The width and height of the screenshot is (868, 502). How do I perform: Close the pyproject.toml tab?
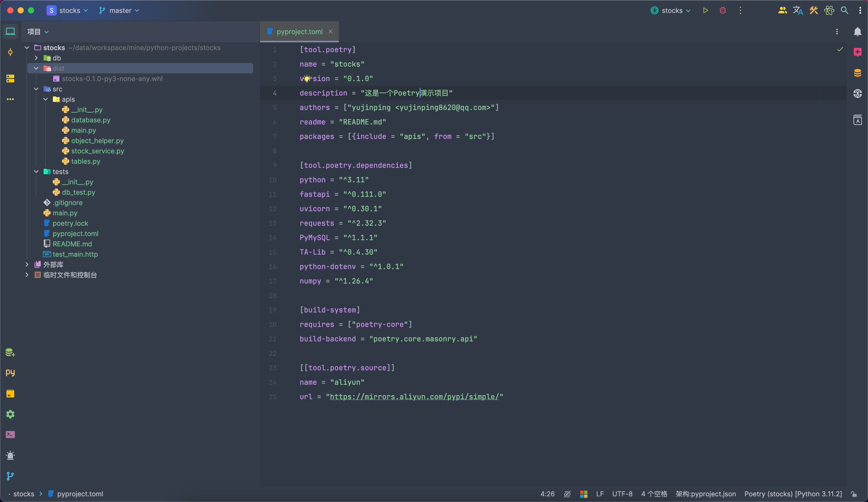tap(331, 32)
